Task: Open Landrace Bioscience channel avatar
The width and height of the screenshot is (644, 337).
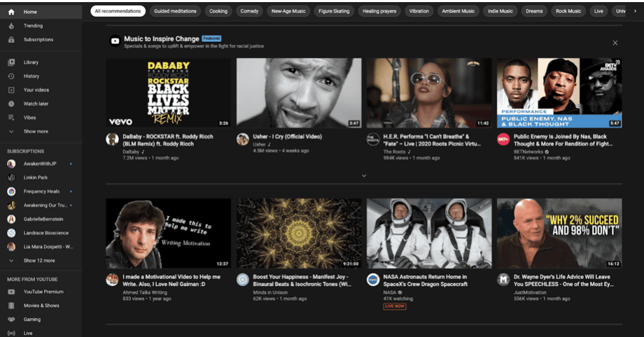Action: pyautogui.click(x=11, y=233)
